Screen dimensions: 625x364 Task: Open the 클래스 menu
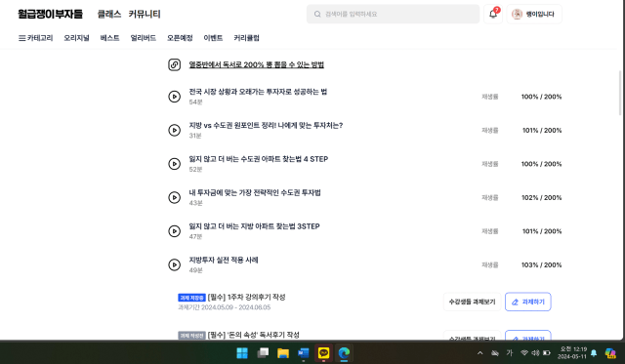tap(109, 14)
